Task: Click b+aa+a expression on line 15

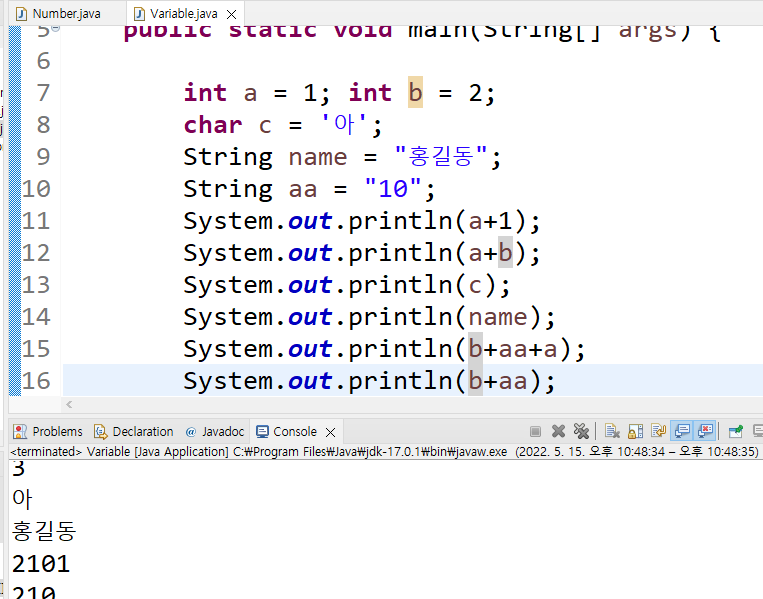Action: pos(513,349)
